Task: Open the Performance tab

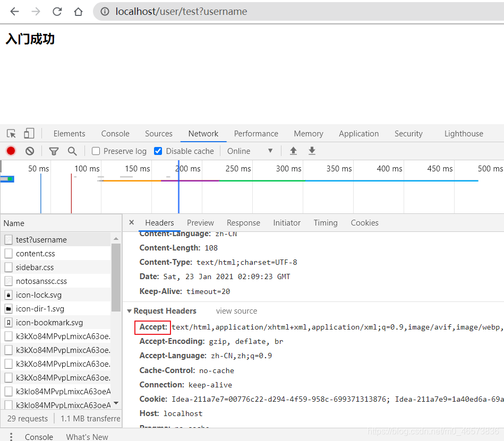Action: pos(256,134)
